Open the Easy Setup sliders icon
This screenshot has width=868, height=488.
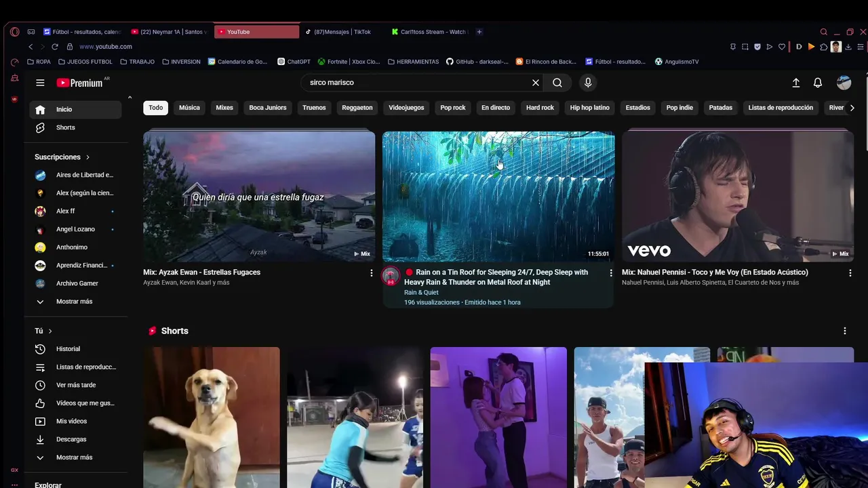861,47
